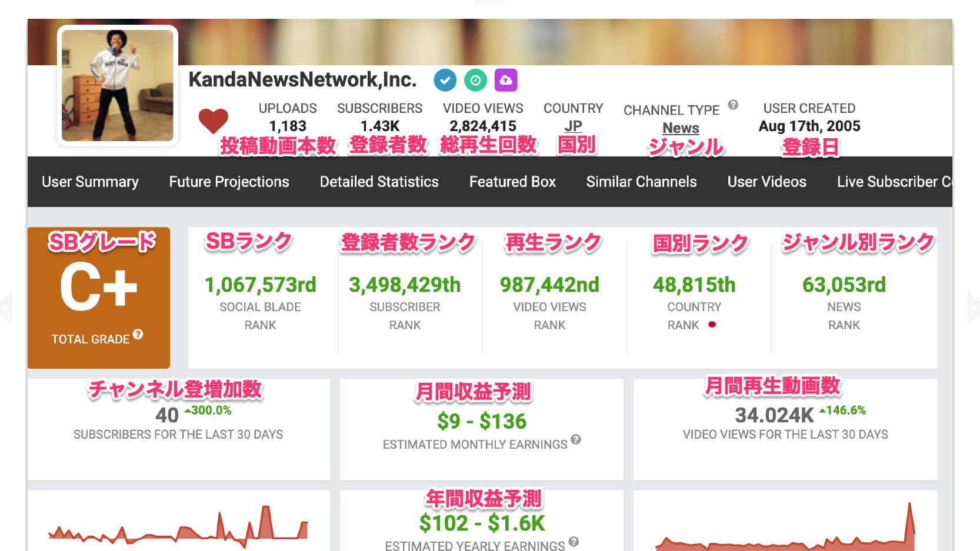Click the 63,053rd news rank value
The width and height of the screenshot is (980, 551).
pos(844,285)
